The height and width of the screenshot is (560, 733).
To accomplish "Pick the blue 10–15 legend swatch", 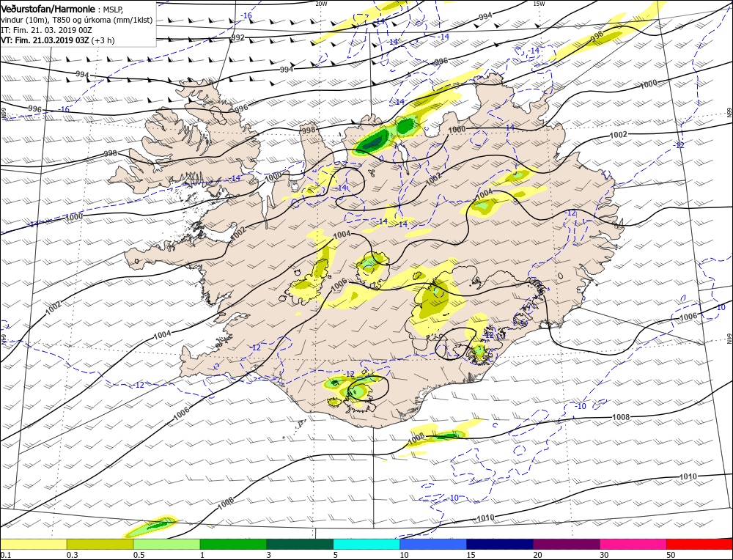I will [433, 544].
